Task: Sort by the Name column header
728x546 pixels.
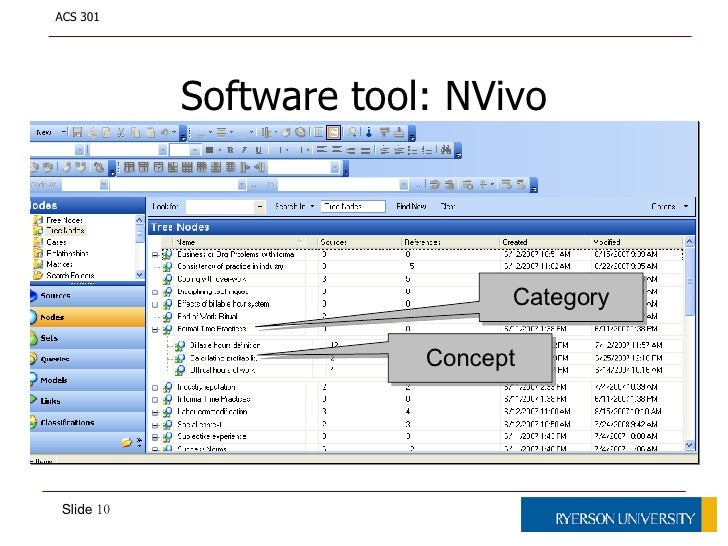Action: pos(240,242)
